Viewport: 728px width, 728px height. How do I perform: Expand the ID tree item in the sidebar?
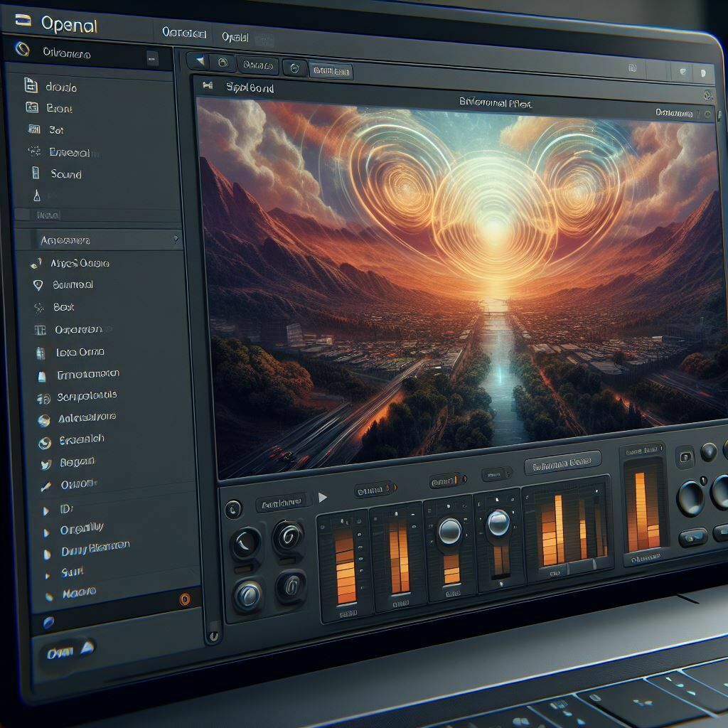(45, 510)
